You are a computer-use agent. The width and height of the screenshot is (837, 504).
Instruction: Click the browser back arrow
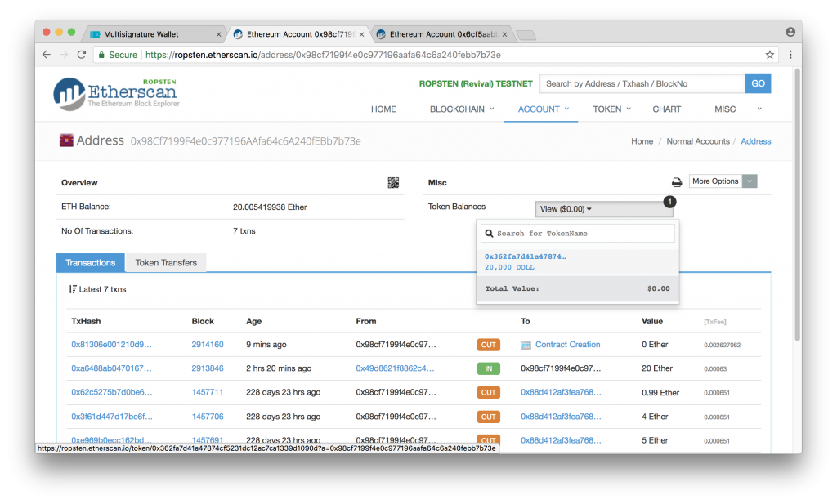pyautogui.click(x=47, y=55)
